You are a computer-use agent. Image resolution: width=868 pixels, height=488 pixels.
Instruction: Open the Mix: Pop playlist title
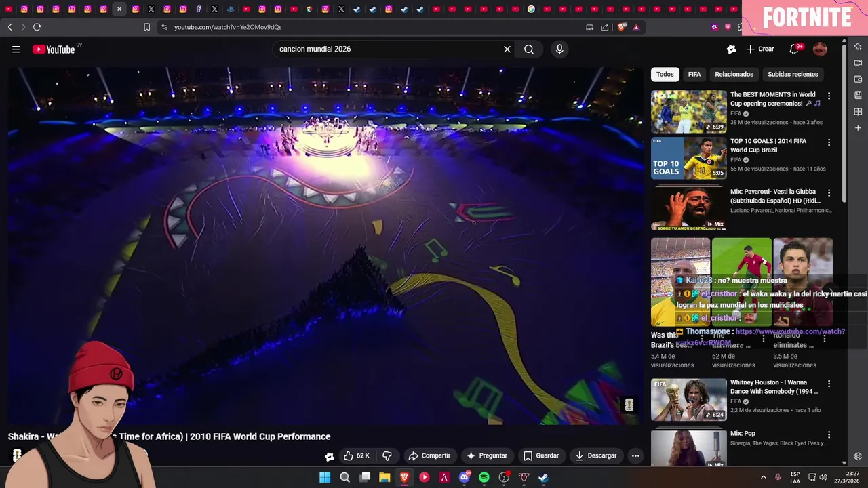coord(743,434)
